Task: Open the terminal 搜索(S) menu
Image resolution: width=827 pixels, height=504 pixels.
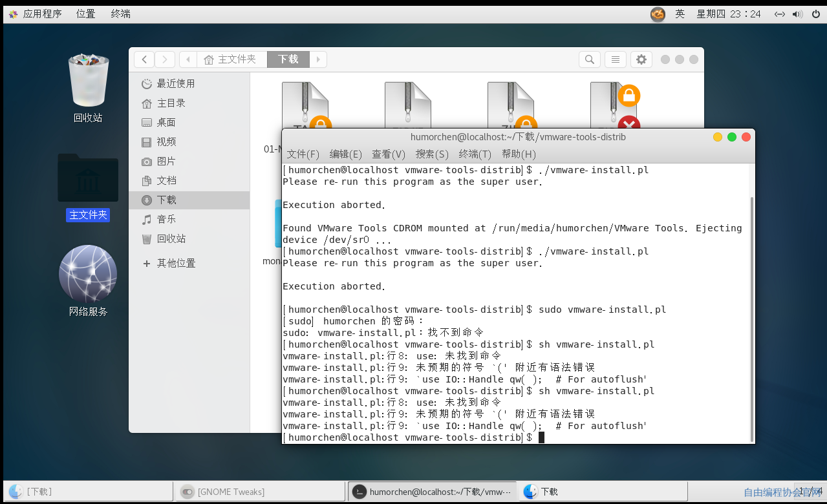Action: tap(432, 154)
